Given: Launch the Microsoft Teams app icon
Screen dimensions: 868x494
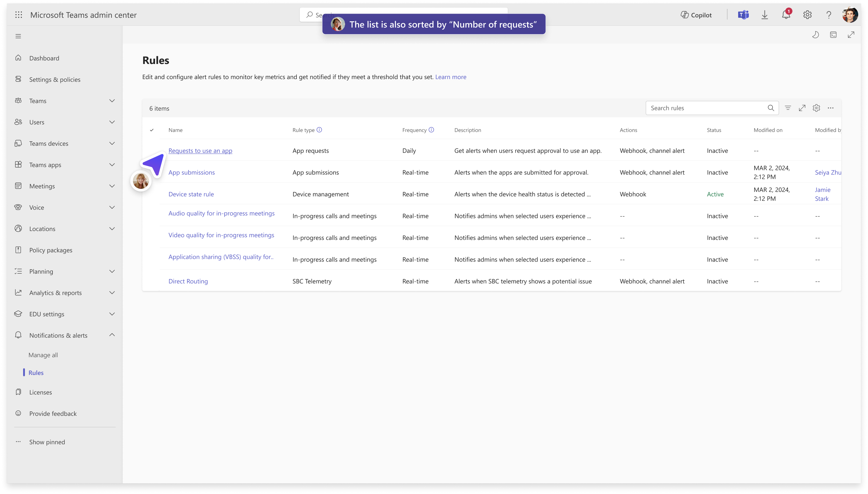Looking at the screenshot, I should click(743, 15).
